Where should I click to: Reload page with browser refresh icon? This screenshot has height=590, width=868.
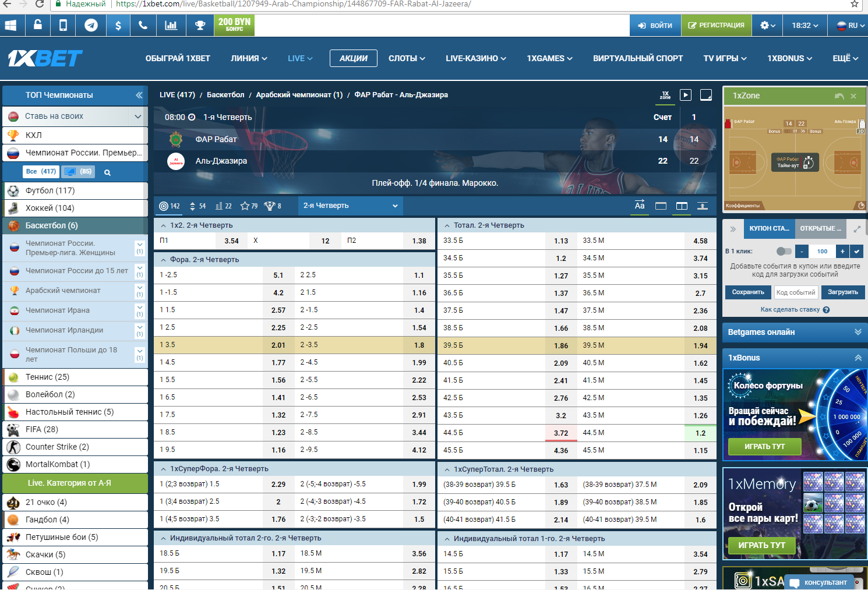point(40,3)
